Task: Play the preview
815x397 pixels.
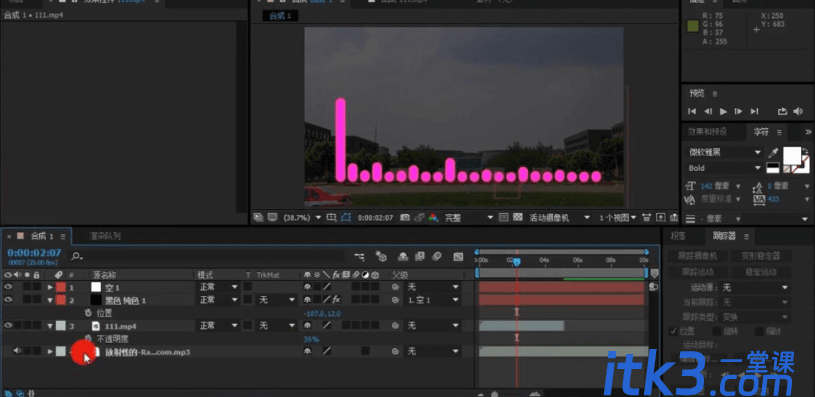Action: pyautogui.click(x=723, y=111)
